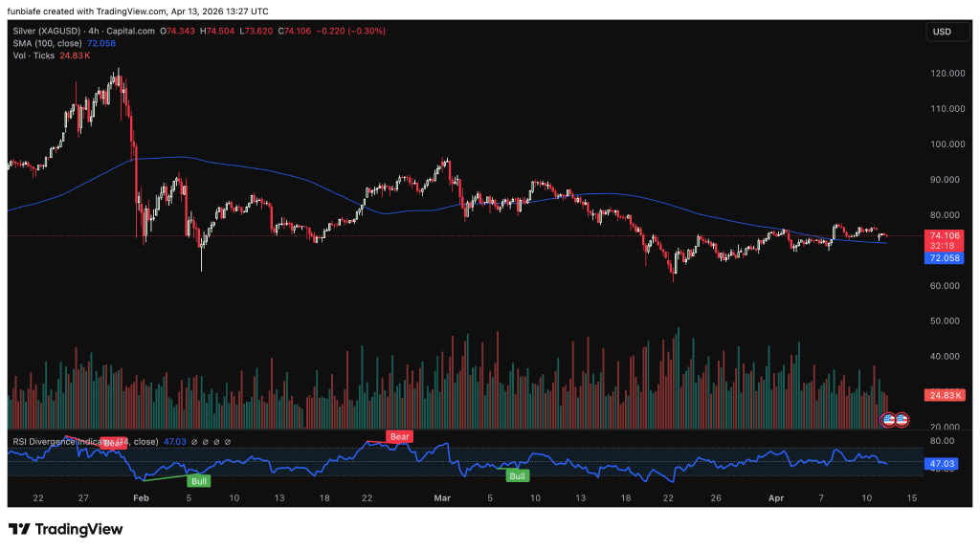Click the red Bear label near February 22
This screenshot has height=551, width=980.
click(399, 436)
